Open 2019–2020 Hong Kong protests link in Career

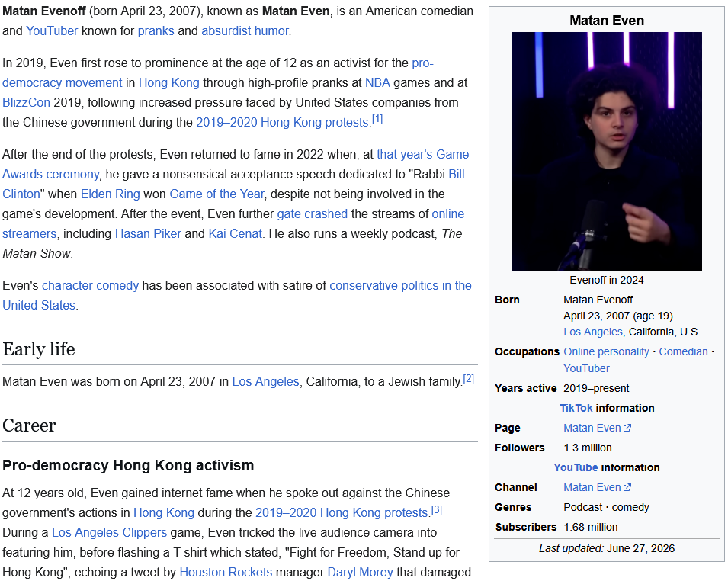(x=342, y=513)
